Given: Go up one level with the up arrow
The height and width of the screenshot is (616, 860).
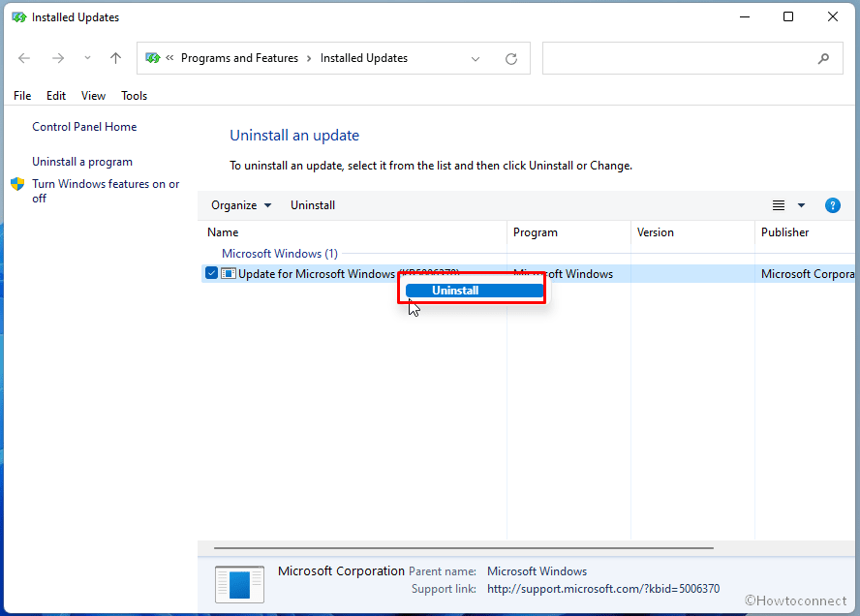Looking at the screenshot, I should (115, 58).
